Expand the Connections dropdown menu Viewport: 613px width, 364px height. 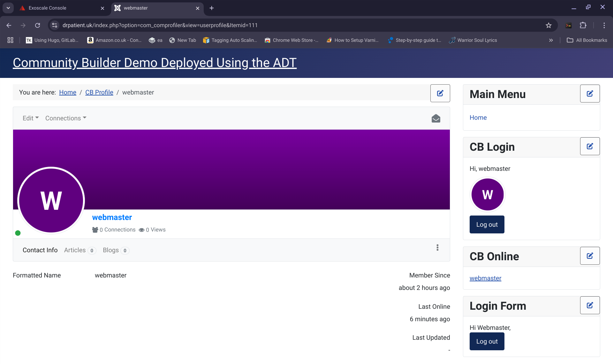coord(66,118)
